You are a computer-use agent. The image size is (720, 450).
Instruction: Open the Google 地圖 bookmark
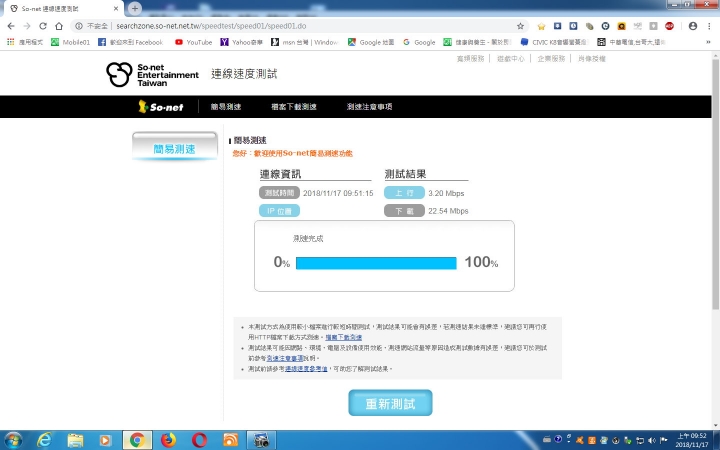click(371, 42)
